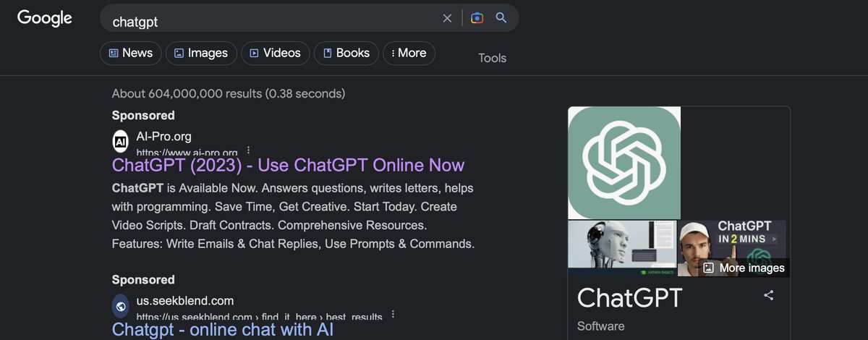Open three-dot menu beside ai-pro.org URL
The width and height of the screenshot is (868, 340).
pyautogui.click(x=248, y=150)
